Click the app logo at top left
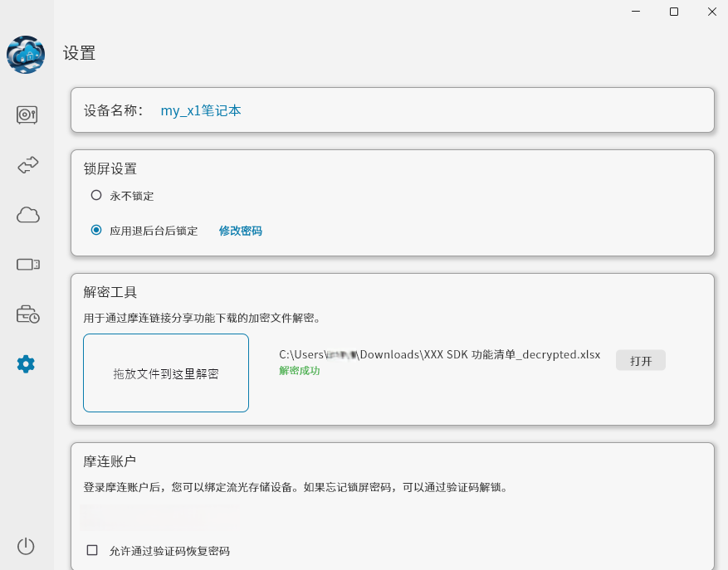 26,55
